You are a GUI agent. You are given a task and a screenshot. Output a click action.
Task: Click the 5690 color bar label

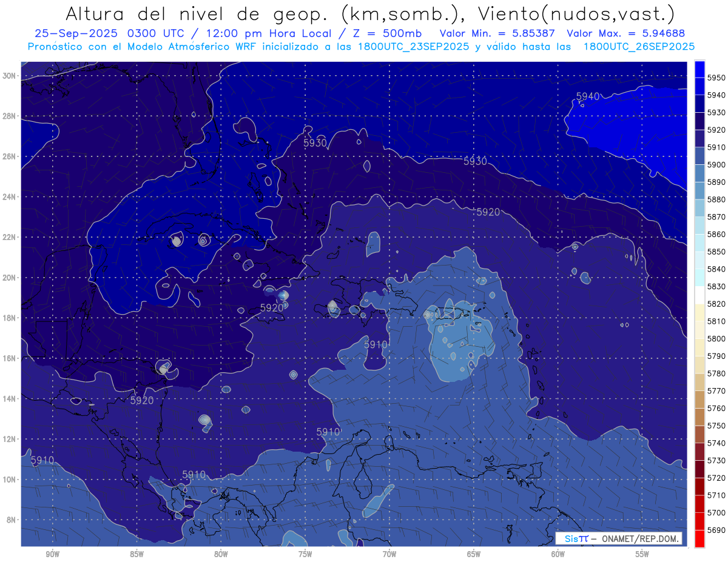coord(716,530)
